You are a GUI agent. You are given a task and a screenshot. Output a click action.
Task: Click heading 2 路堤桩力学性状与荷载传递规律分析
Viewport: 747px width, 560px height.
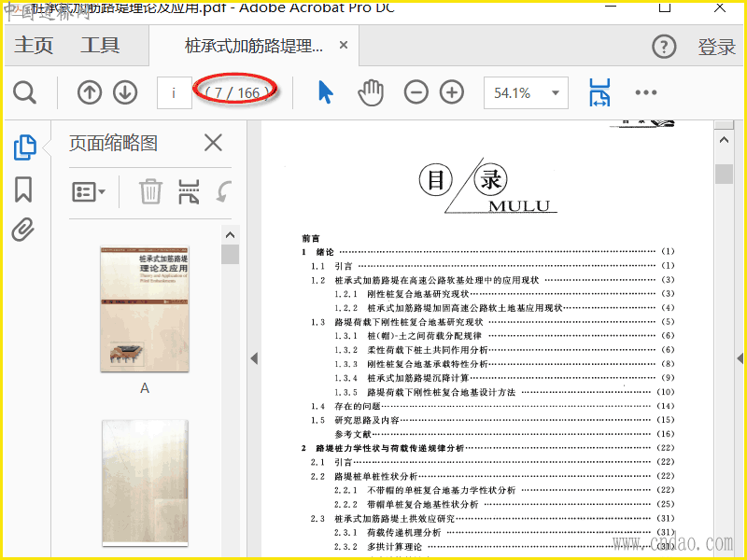pos(487,448)
